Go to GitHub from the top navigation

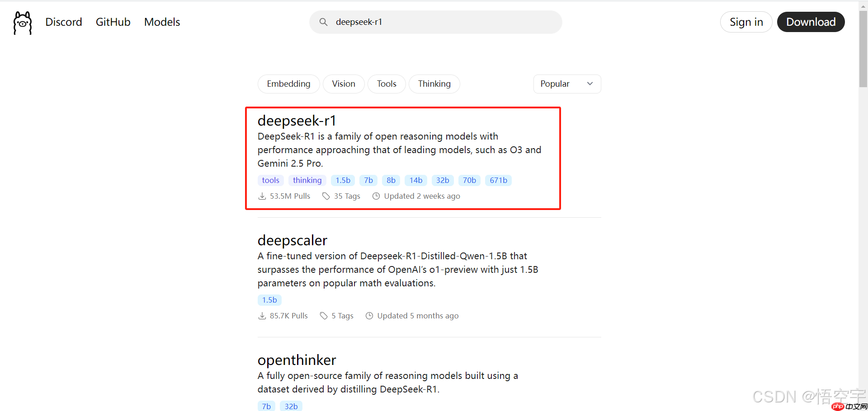pyautogui.click(x=113, y=22)
